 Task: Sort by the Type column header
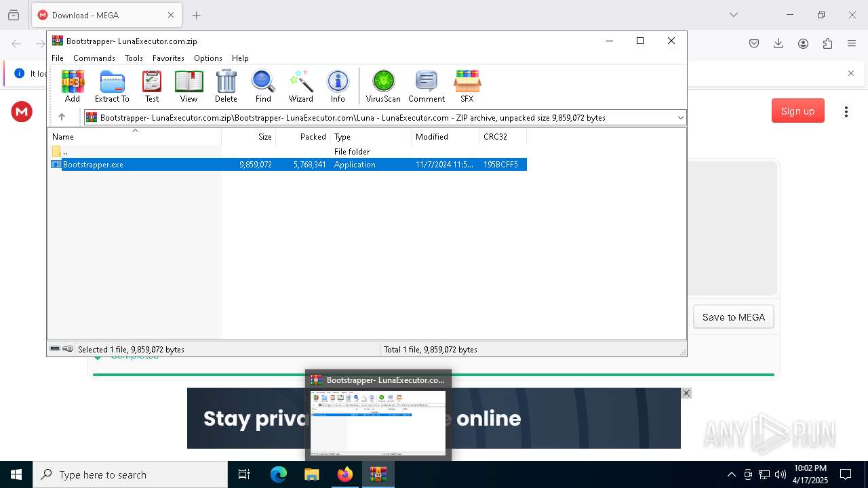pyautogui.click(x=370, y=136)
